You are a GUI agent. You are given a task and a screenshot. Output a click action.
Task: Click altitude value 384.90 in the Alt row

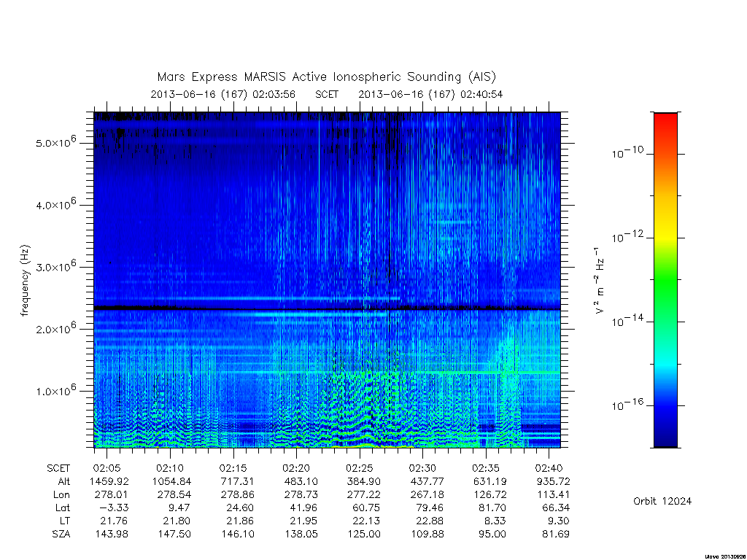(x=365, y=481)
